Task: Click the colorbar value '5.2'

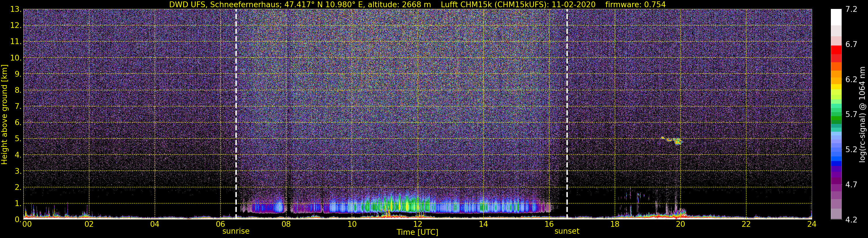Action: [x=851, y=150]
